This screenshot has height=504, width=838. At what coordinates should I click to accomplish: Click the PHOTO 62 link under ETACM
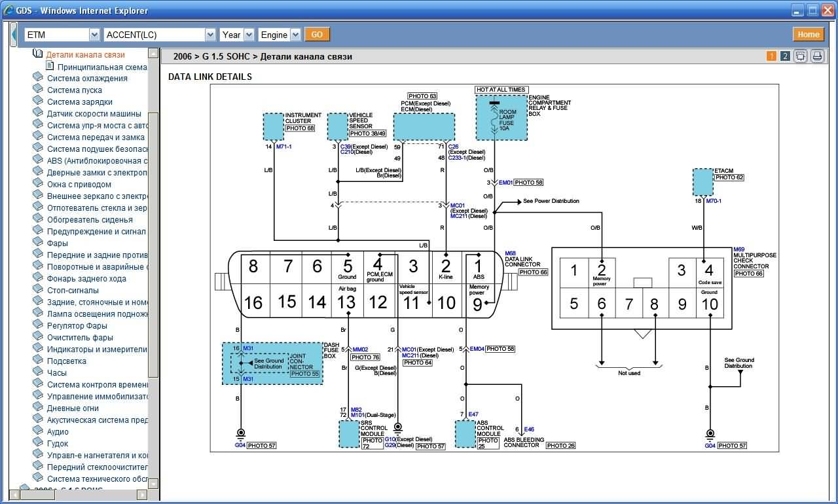pyautogui.click(x=729, y=177)
